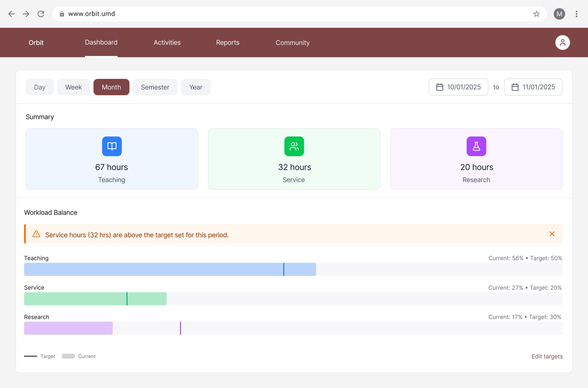Image resolution: width=588 pixels, height=388 pixels.
Task: Select the Day time range
Action: coord(40,87)
